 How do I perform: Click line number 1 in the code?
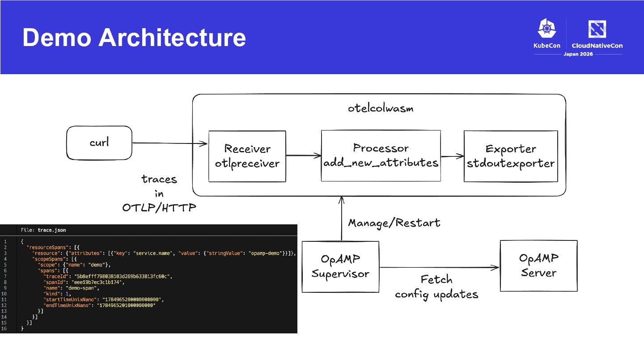[x=5, y=241]
